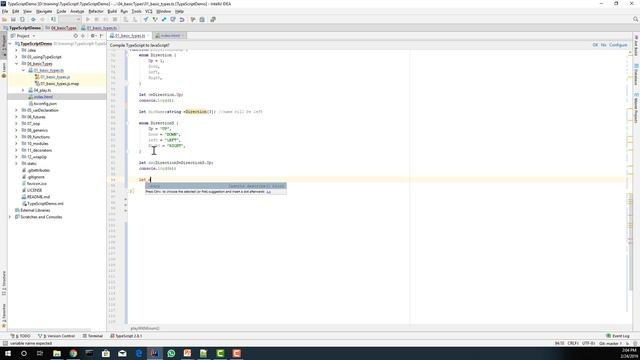Click Configure in Compile TypeScript banner

coord(618,45)
